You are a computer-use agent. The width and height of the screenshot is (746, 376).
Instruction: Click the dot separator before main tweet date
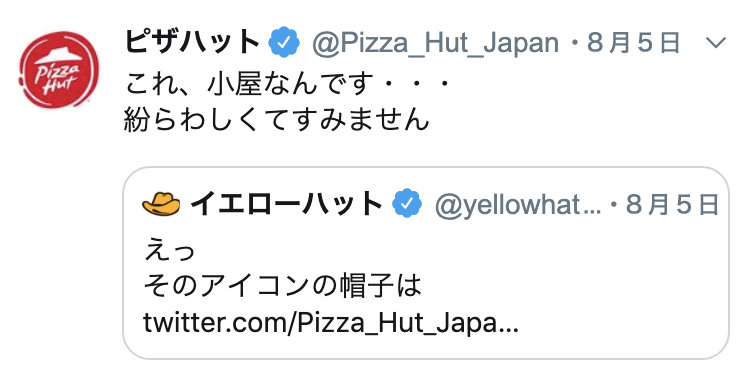point(574,44)
